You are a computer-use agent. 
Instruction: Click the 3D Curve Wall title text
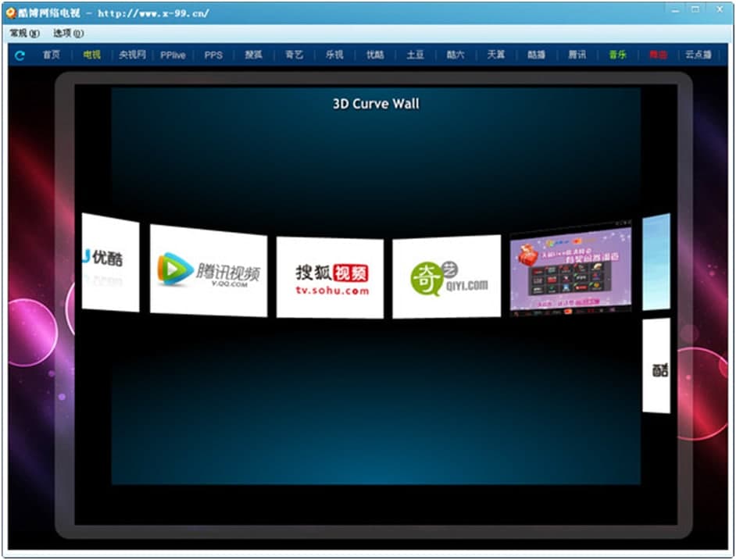point(376,104)
